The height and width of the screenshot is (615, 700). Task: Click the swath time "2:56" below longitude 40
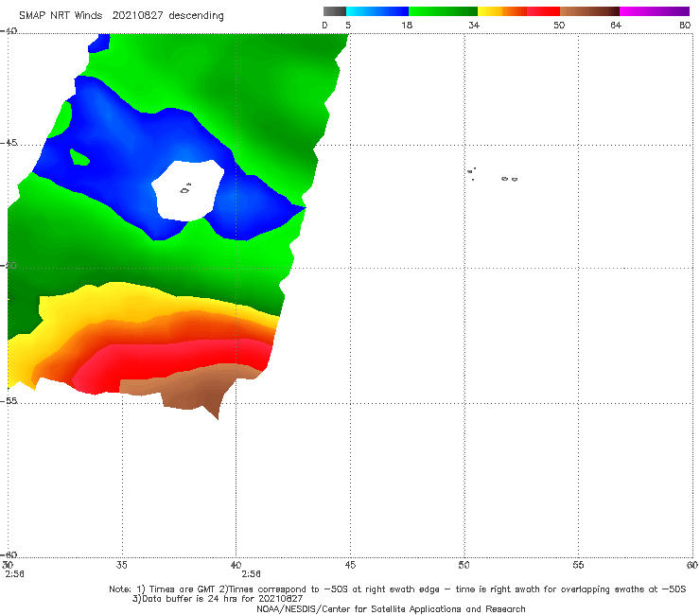tap(251, 574)
